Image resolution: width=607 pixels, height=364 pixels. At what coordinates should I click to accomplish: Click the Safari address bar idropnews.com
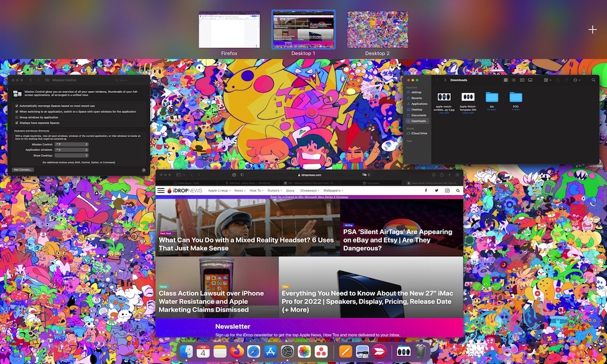coord(310,175)
